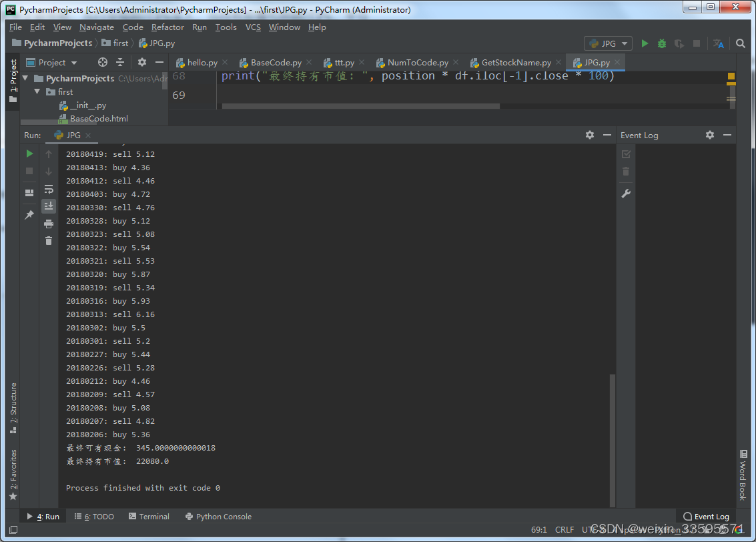Open the 2: Favorites side tab
Screen dimensions: 756x542
coord(13,475)
